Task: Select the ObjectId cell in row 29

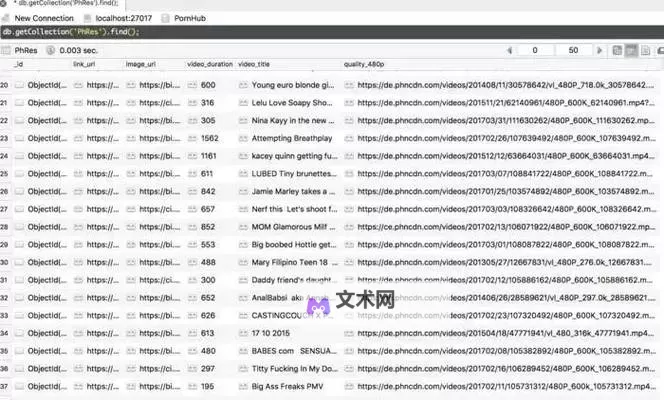Action: (x=47, y=245)
